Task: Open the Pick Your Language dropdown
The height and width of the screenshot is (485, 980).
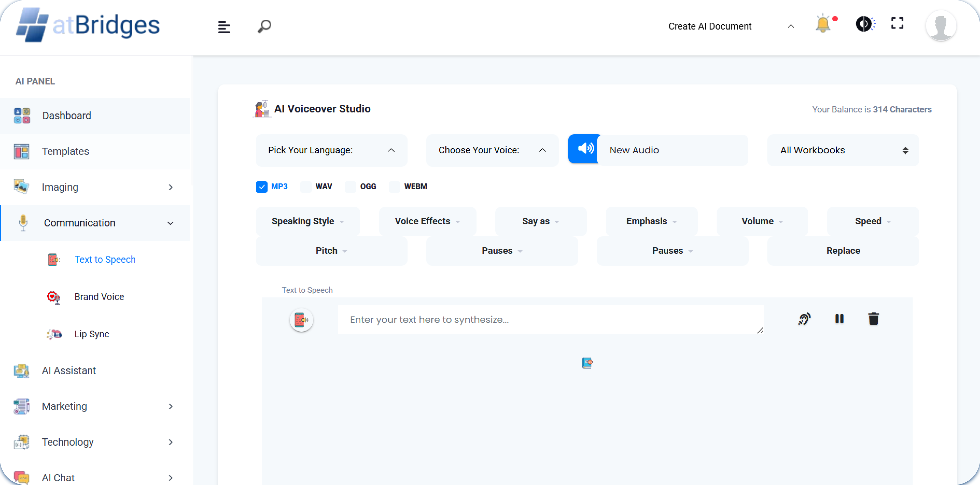Action: (331, 150)
